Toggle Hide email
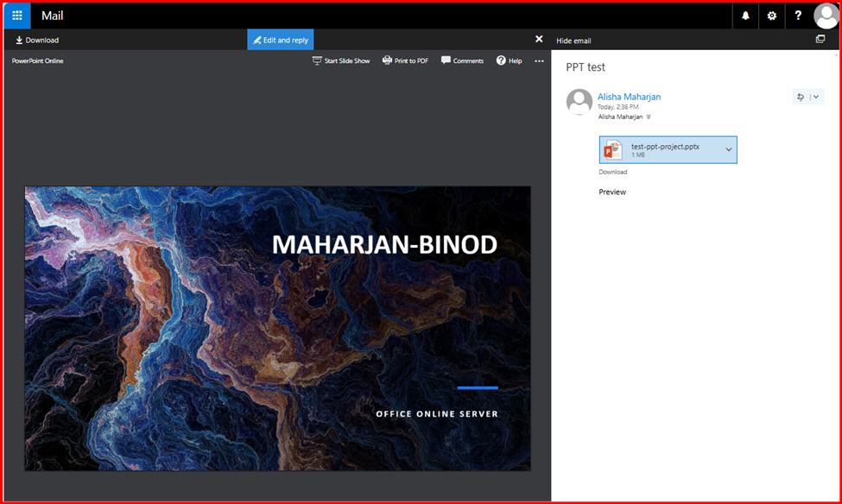This screenshot has width=842, height=504. (x=573, y=41)
